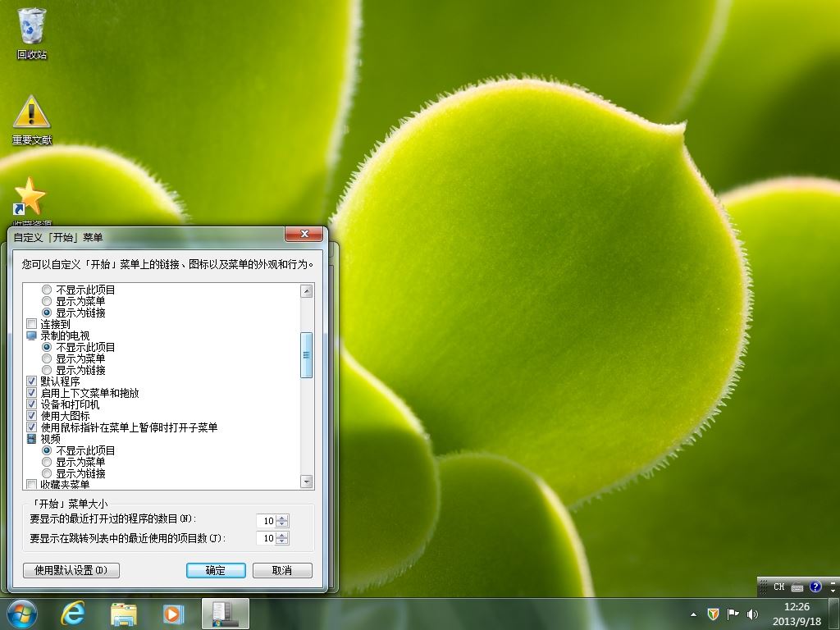Image resolution: width=840 pixels, height=630 pixels.
Task: Open language bar help question mark
Action: pyautogui.click(x=815, y=587)
